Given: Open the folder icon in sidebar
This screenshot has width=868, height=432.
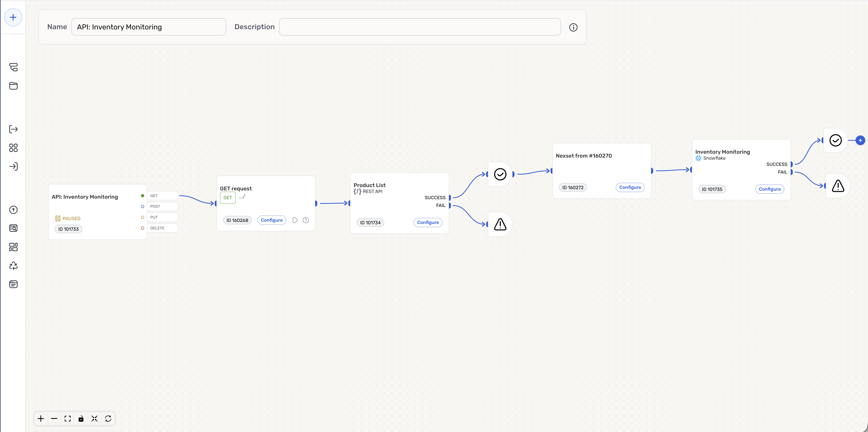Looking at the screenshot, I should coord(13,86).
